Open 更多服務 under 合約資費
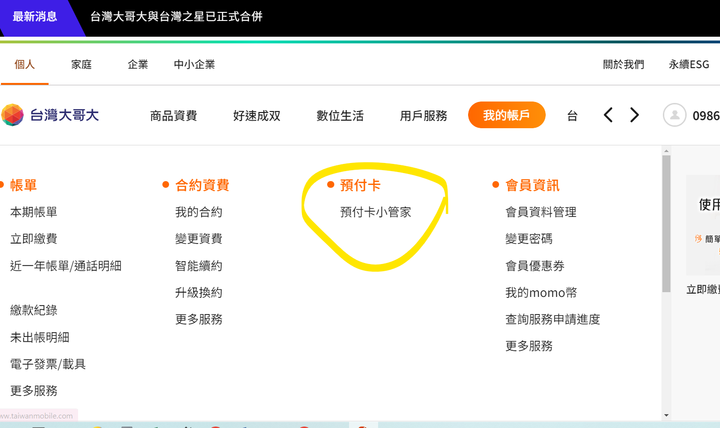The width and height of the screenshot is (720, 428). (198, 319)
